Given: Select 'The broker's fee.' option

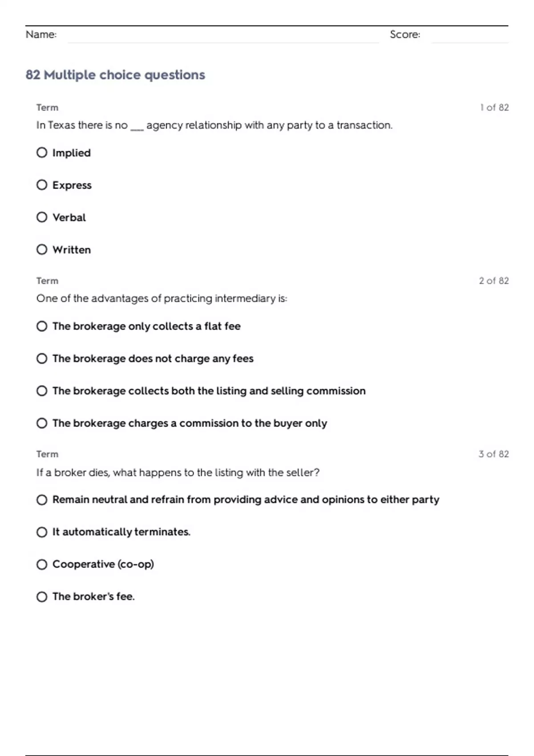Looking at the screenshot, I should 42,596.
